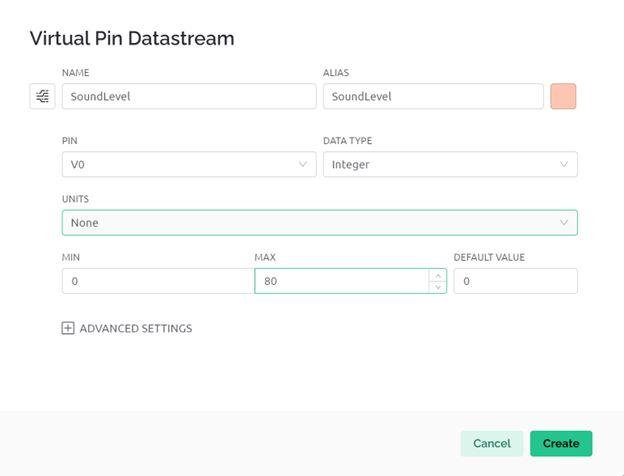The image size is (624, 476).
Task: Click the Cancel button
Action: point(491,443)
